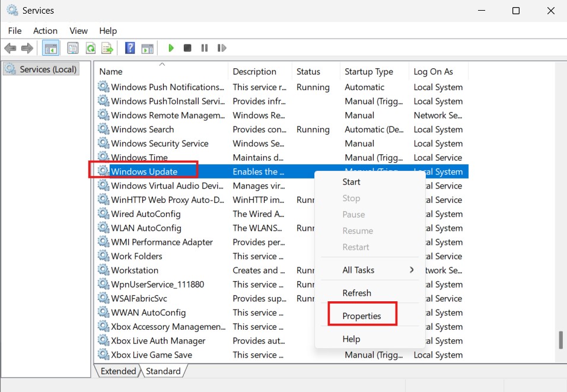567x392 pixels.
Task: Sort by the Name column header
Action: [161, 71]
